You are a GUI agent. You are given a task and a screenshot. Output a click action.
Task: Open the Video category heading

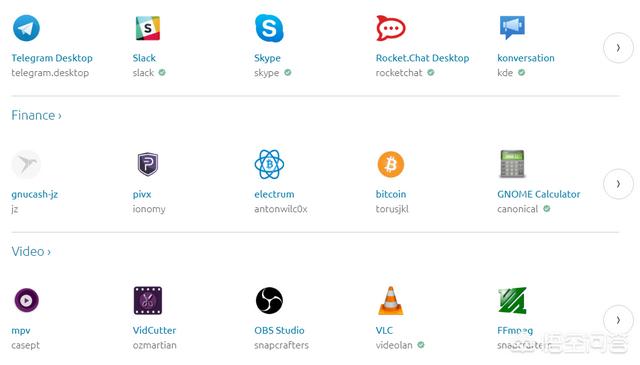(x=31, y=251)
